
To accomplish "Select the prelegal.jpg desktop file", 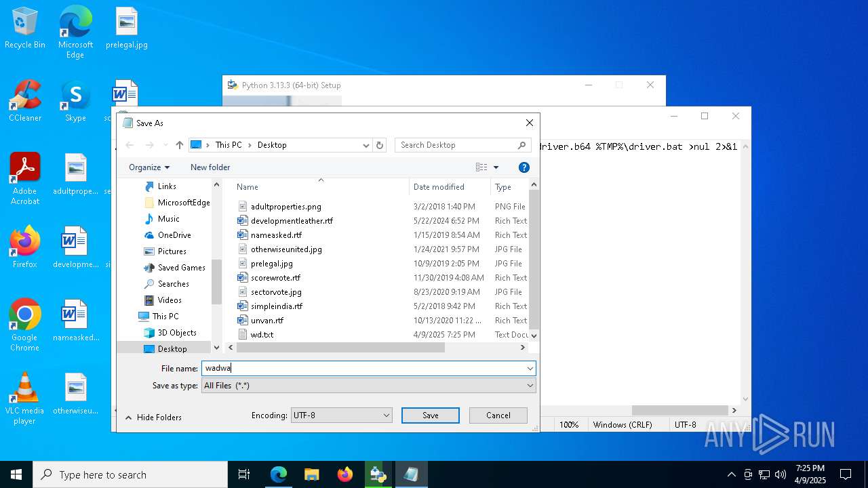I will pyautogui.click(x=127, y=28).
